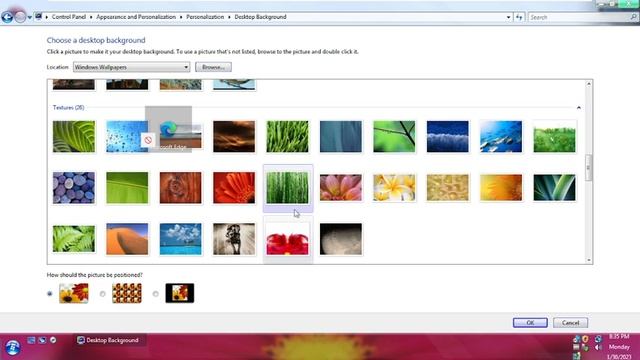
Task: Select the school of fish wallpaper
Action: 501,136
